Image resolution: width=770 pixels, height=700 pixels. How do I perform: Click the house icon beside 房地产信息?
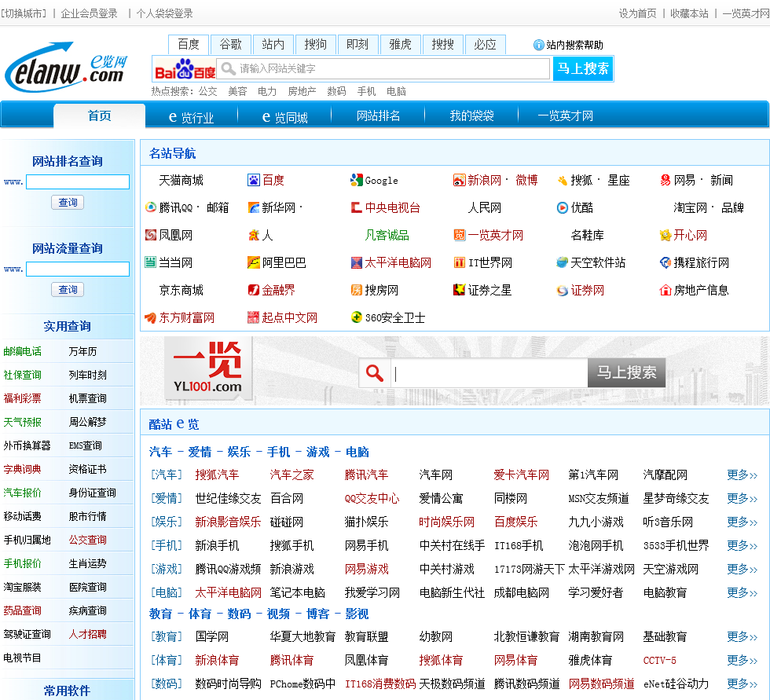[665, 290]
